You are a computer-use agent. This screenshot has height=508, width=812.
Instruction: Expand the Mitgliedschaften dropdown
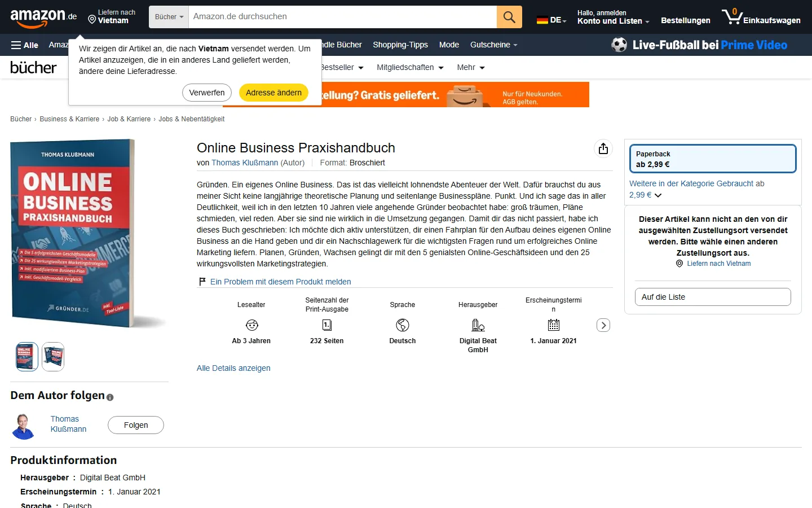(x=410, y=67)
